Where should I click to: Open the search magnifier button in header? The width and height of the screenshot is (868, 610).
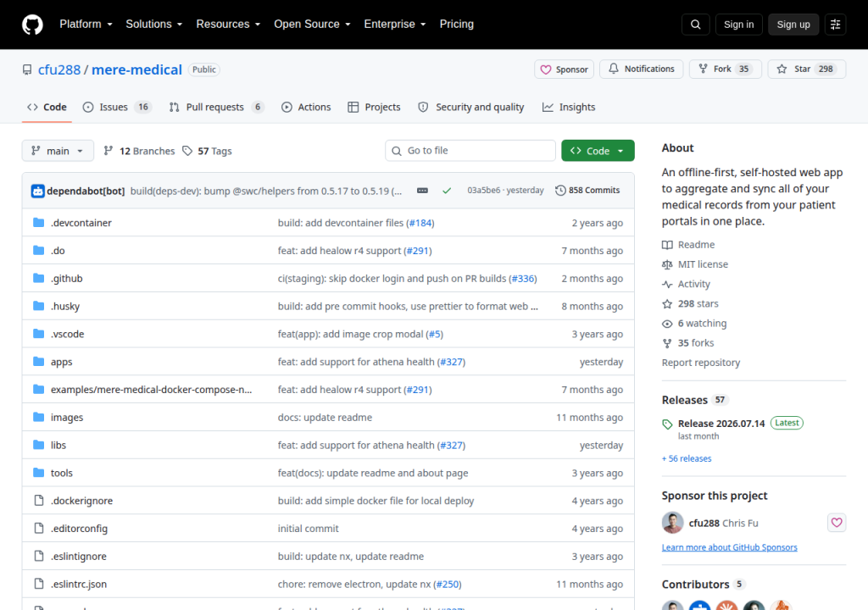click(696, 25)
